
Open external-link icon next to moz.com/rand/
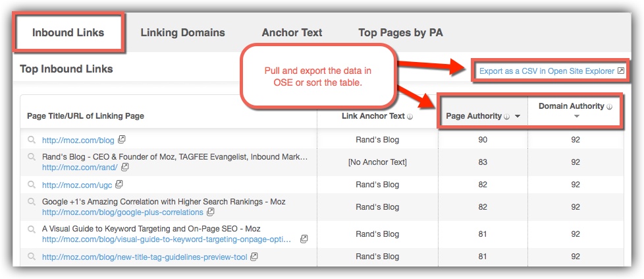[125, 167]
